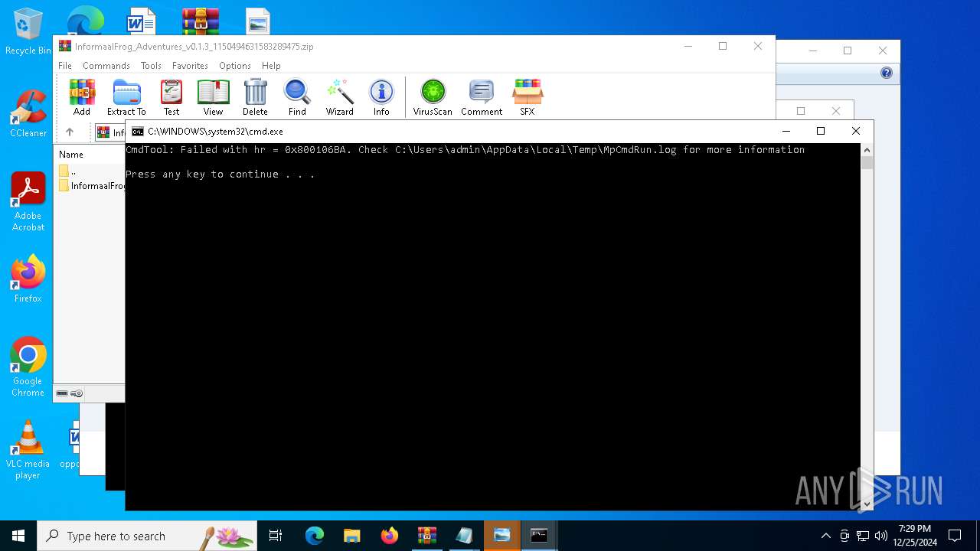Viewport: 980px width, 551px height.
Task: Add an archive Comment
Action: pos(482,97)
